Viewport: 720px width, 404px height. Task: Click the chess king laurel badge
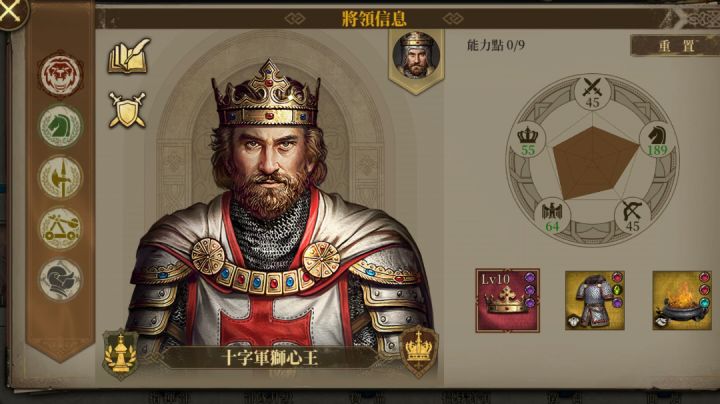point(120,354)
